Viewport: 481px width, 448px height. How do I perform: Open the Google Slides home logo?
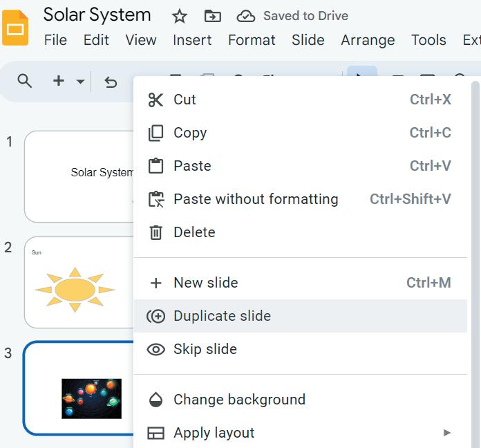pyautogui.click(x=15, y=28)
